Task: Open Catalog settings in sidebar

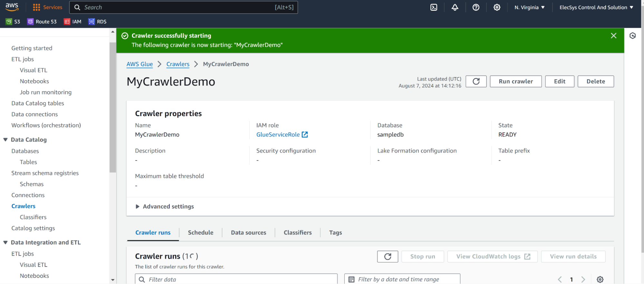Action: [x=33, y=228]
